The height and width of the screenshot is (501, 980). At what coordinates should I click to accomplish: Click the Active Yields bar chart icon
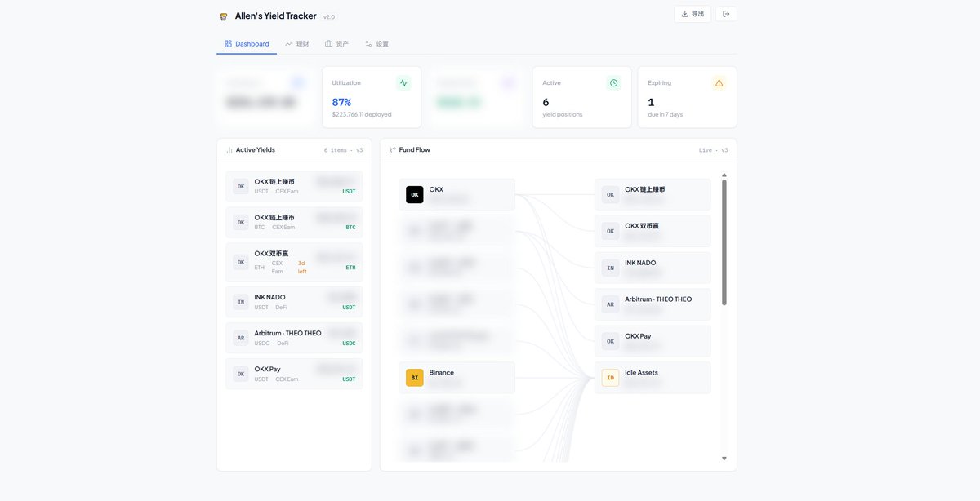coord(229,150)
